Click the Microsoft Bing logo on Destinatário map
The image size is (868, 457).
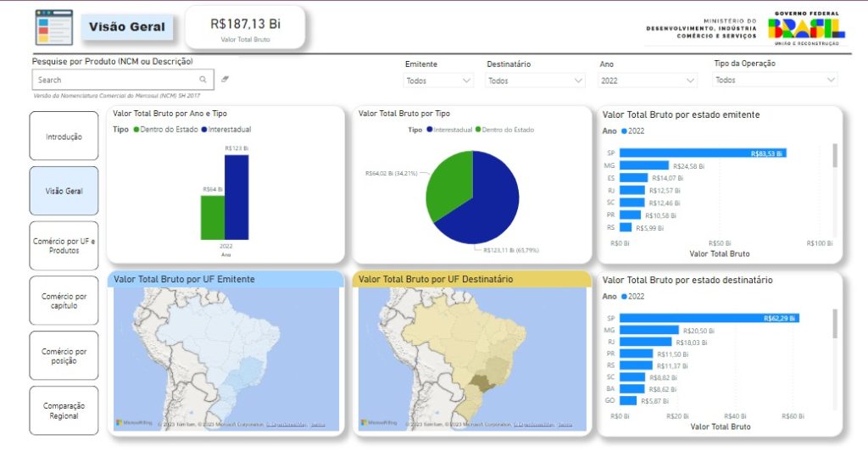pyautogui.click(x=378, y=422)
